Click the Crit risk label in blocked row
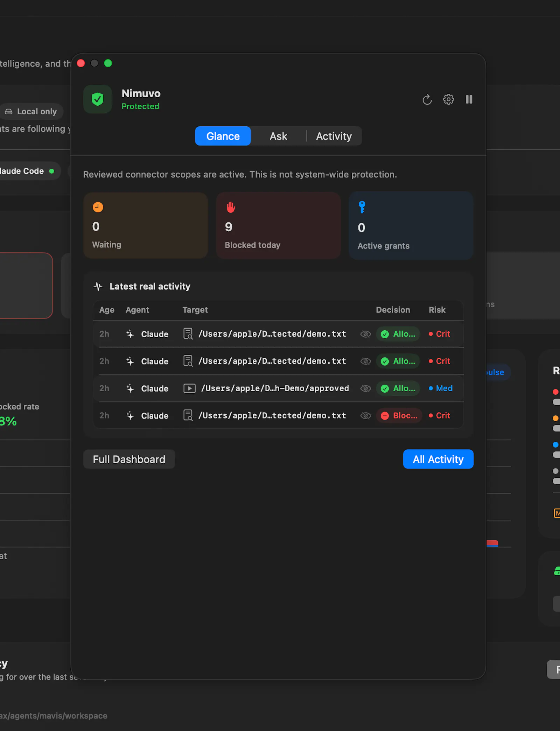 440,416
